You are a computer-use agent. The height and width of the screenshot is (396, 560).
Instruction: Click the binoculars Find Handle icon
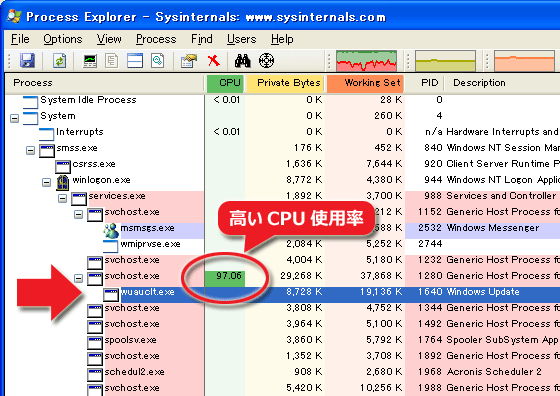pyautogui.click(x=242, y=61)
